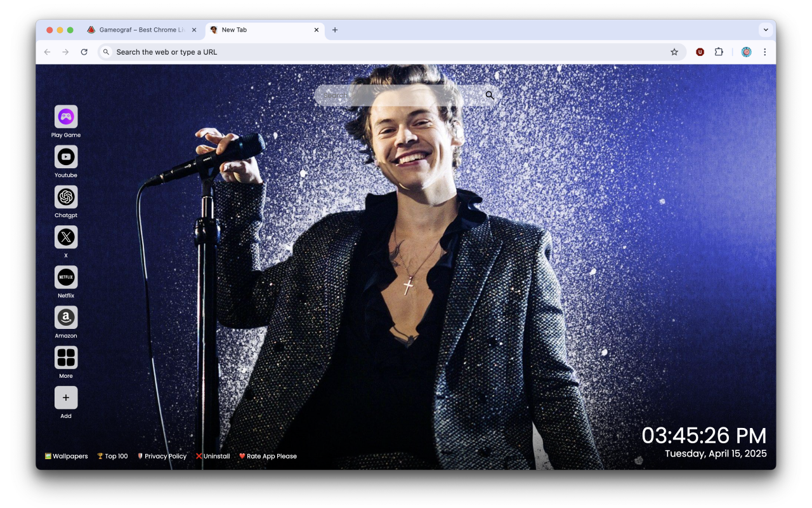Switch to the Gameograf tab
The image size is (812, 508).
click(141, 29)
